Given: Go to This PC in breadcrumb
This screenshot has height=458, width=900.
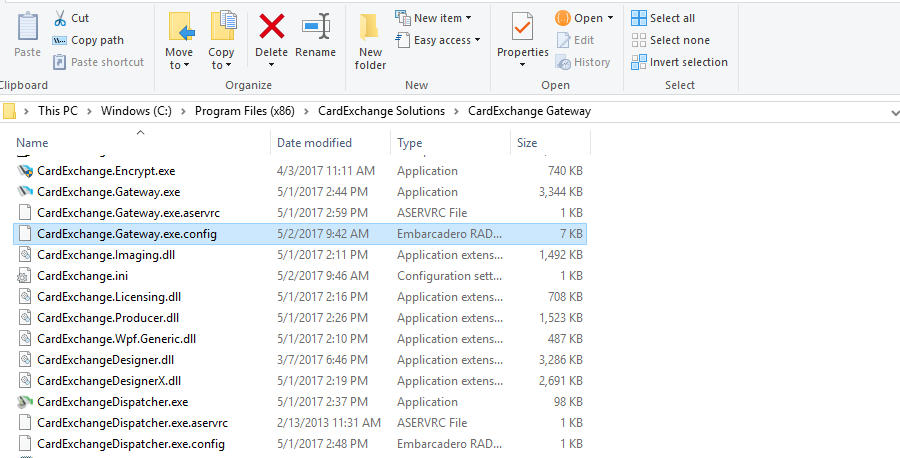Looking at the screenshot, I should [x=57, y=111].
